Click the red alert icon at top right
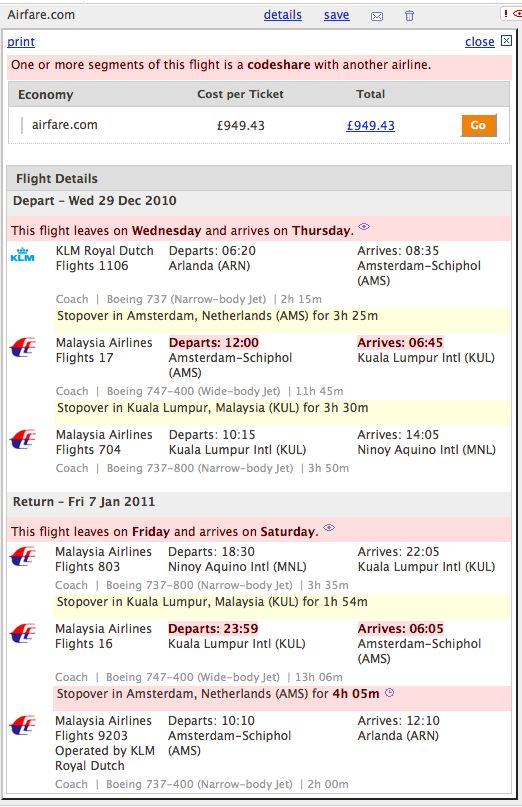 [x=512, y=14]
